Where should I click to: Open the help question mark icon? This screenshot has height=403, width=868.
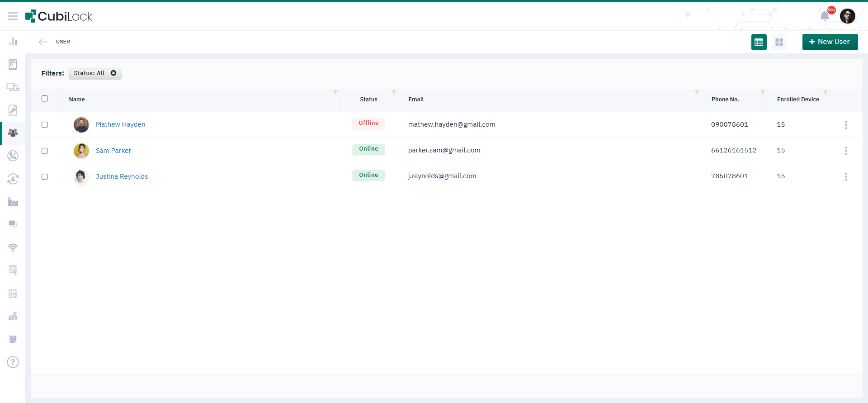point(13,362)
